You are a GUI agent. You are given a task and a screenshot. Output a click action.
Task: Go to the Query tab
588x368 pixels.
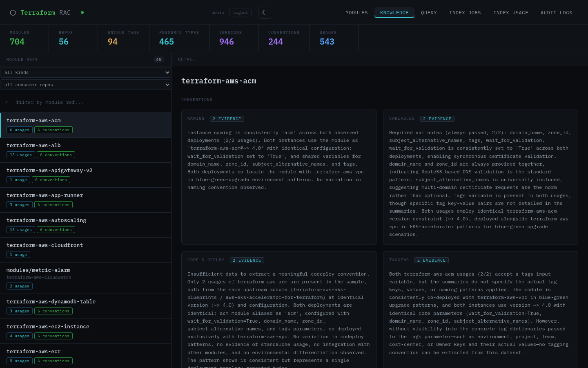click(x=429, y=13)
